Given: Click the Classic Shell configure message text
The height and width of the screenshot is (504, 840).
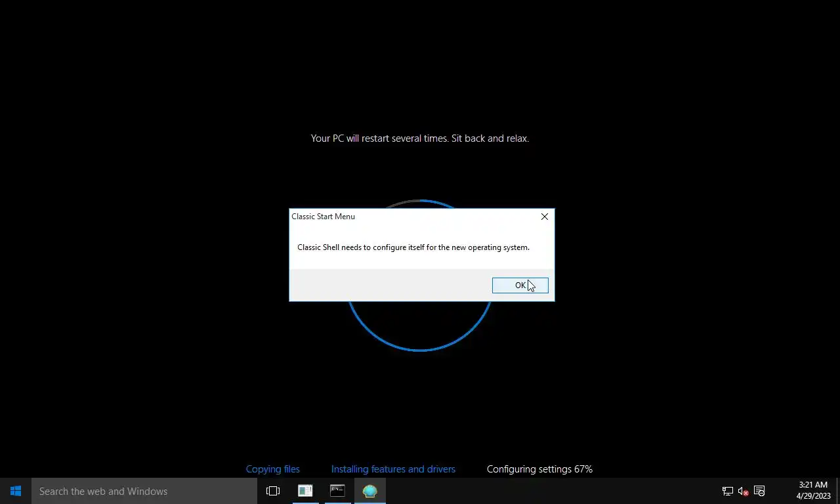Looking at the screenshot, I should [413, 247].
